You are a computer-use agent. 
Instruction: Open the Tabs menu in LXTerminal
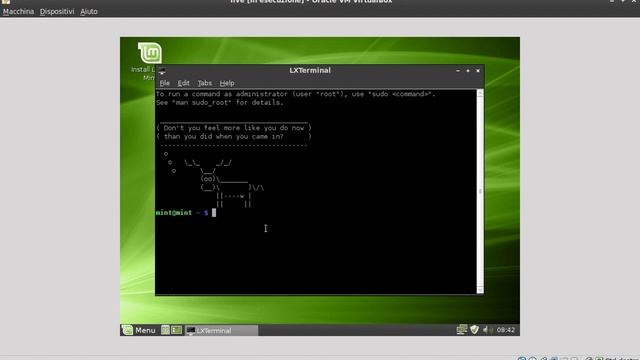(x=204, y=83)
